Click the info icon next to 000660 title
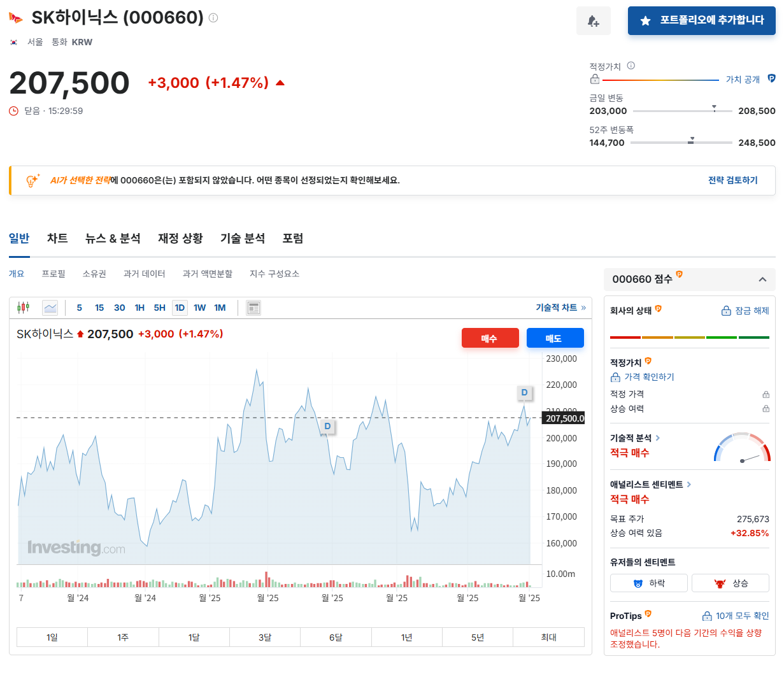The image size is (784, 675). pyautogui.click(x=213, y=18)
